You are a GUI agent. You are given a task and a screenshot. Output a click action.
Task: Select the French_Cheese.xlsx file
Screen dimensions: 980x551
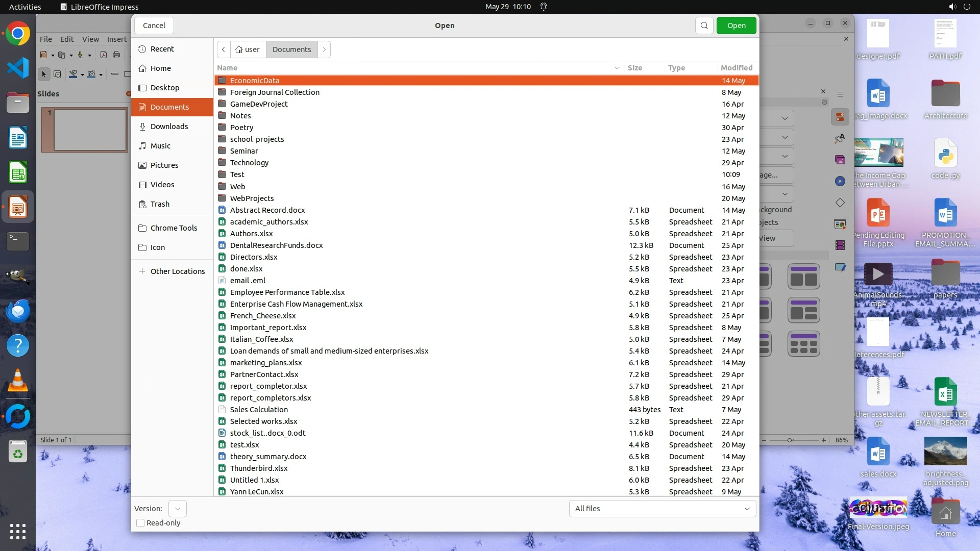tap(262, 316)
